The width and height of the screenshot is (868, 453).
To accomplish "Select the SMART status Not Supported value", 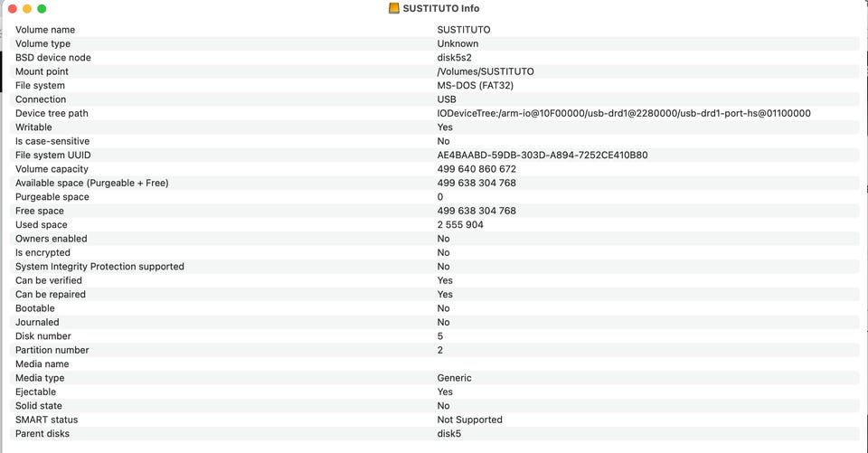I will click(x=469, y=420).
